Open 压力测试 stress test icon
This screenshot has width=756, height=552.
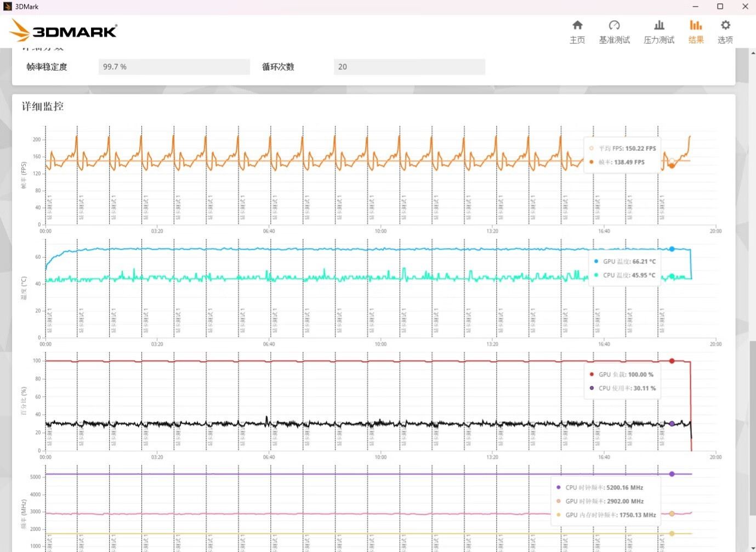(659, 25)
